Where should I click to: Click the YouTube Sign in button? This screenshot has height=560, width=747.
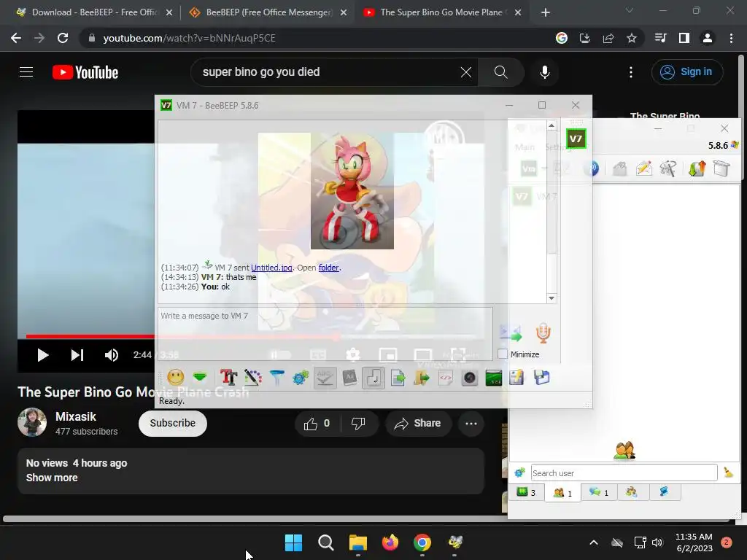point(687,72)
